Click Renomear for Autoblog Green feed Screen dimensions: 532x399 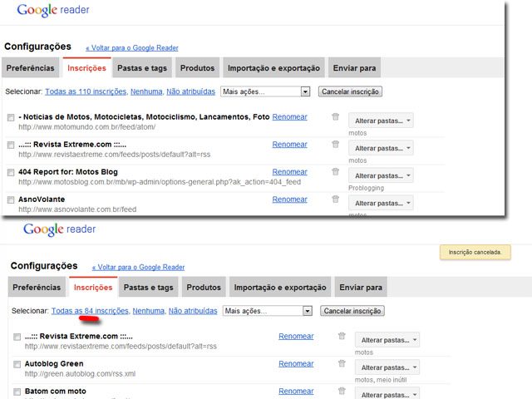point(296,363)
